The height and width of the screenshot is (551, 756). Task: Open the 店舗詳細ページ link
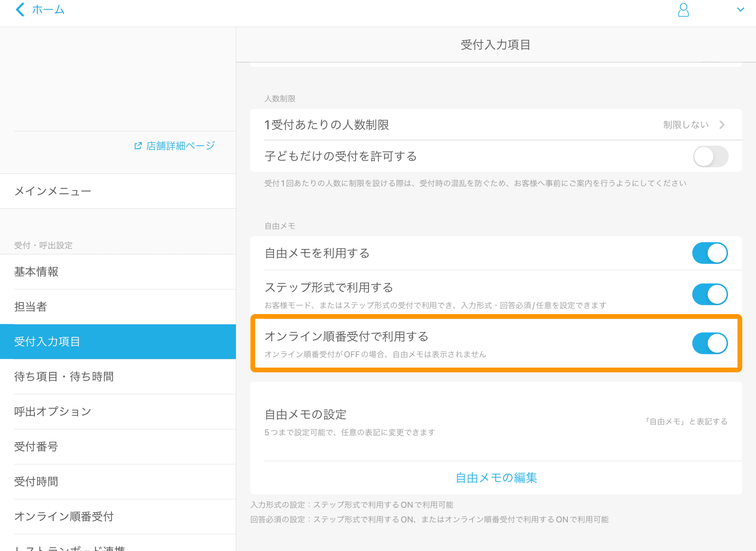(180, 146)
